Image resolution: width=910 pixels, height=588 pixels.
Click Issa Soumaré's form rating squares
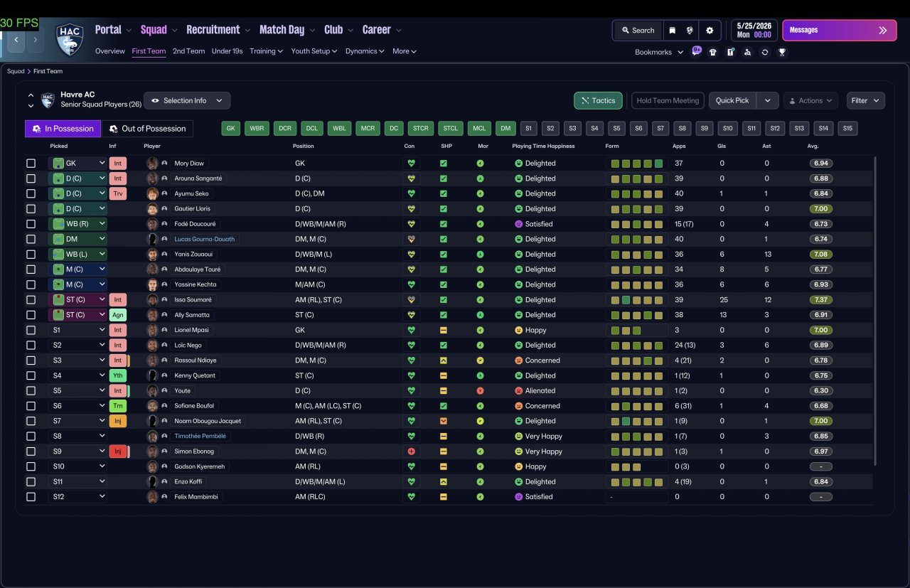(x=636, y=300)
